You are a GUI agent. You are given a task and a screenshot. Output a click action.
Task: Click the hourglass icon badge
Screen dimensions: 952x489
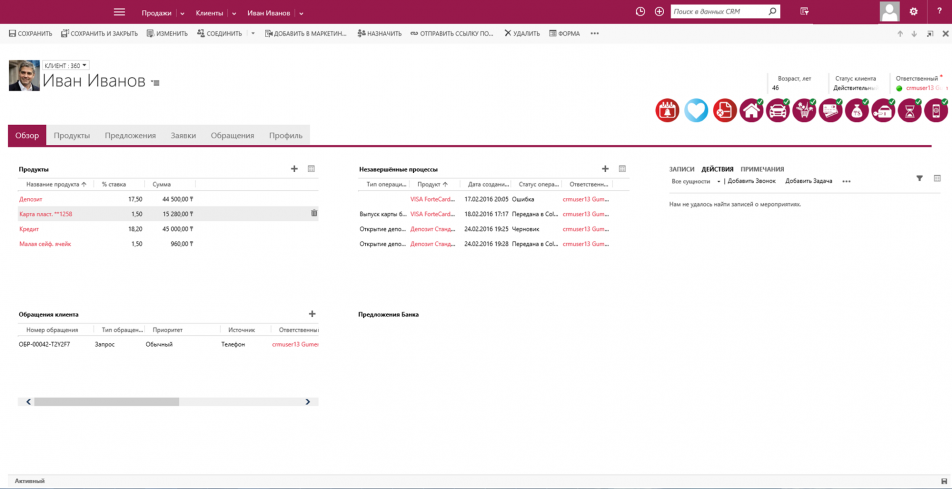(x=909, y=111)
